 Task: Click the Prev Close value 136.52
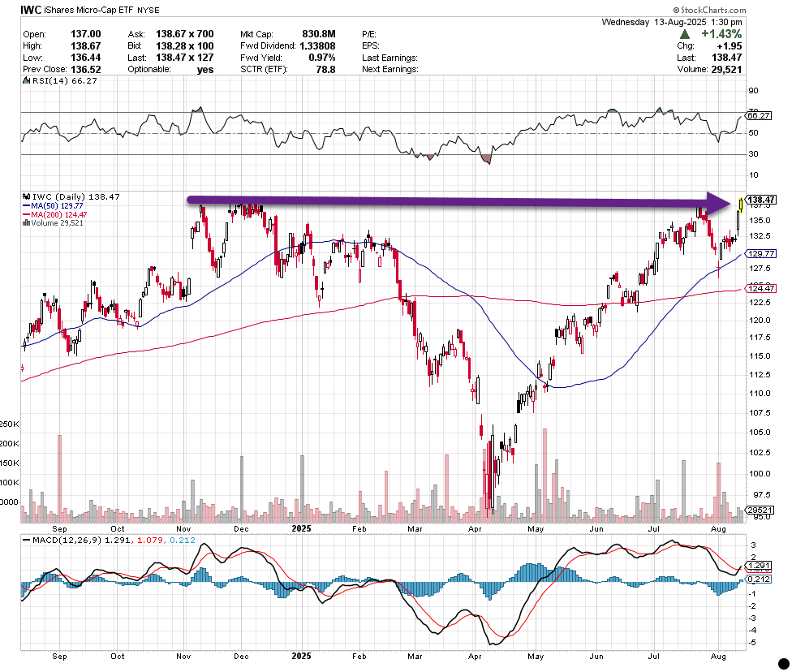click(x=86, y=69)
